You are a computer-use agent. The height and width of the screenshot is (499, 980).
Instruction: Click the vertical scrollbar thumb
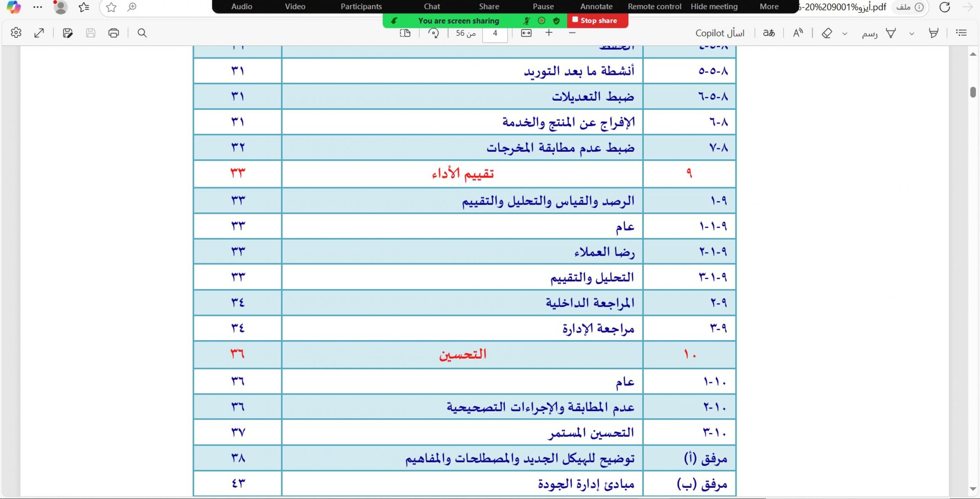click(x=973, y=92)
